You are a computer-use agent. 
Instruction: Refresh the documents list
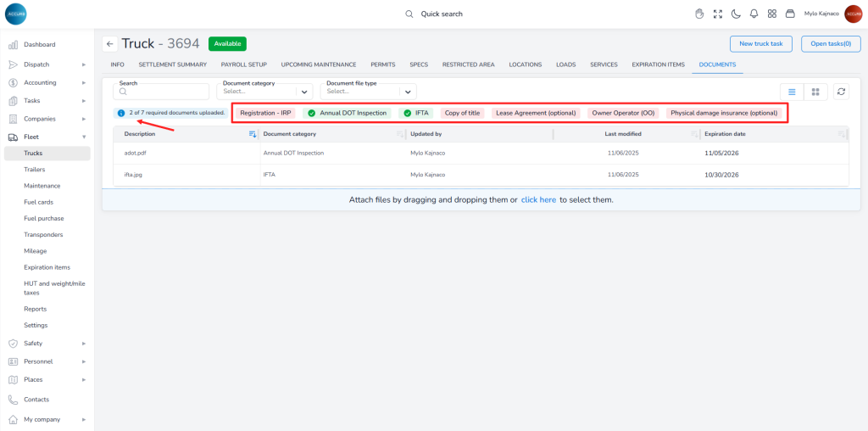(841, 92)
